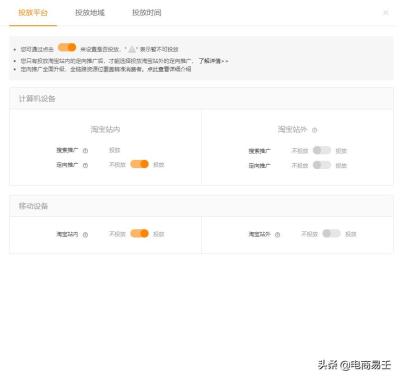Viewport: 400px width, 379px height.
Task: Click info icon next to 淘宝站外 heading
Action: click(314, 130)
